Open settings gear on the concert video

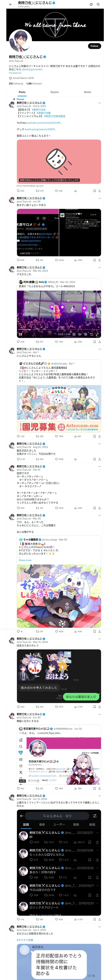click(x=86, y=334)
